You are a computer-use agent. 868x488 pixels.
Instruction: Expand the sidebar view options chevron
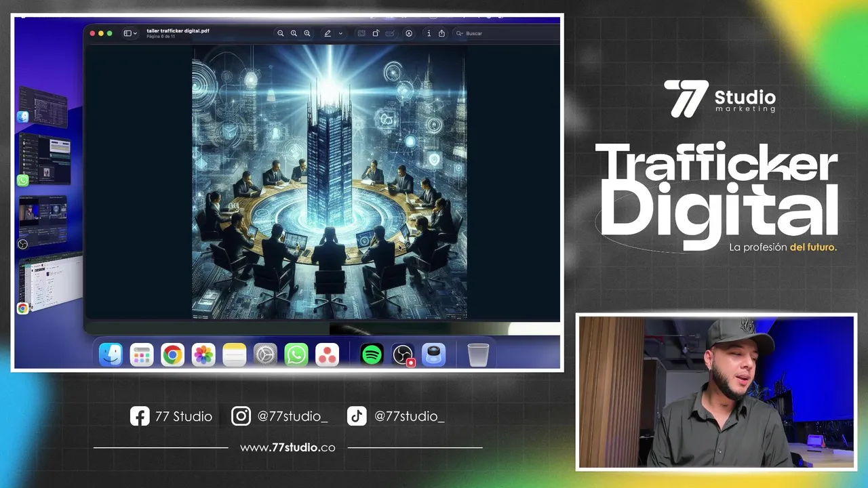[x=135, y=33]
